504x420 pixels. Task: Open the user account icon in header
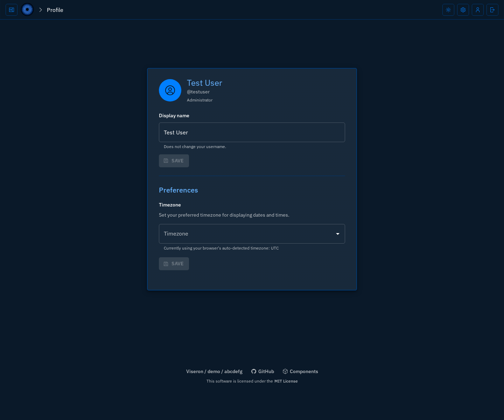coord(478,10)
